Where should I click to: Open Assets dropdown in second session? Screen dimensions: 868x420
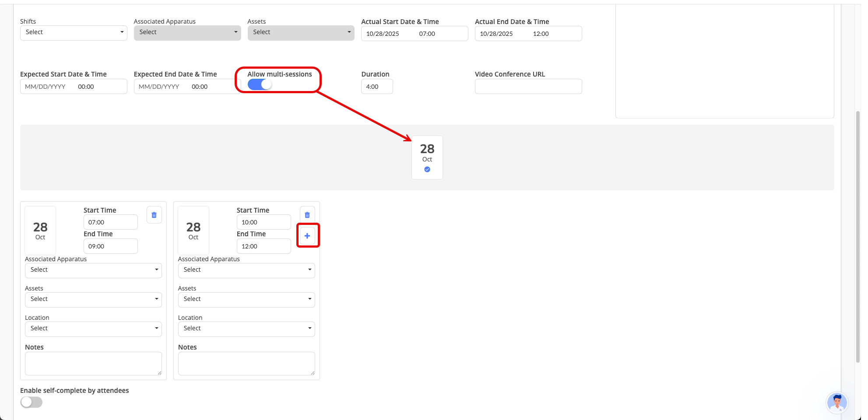(x=246, y=300)
